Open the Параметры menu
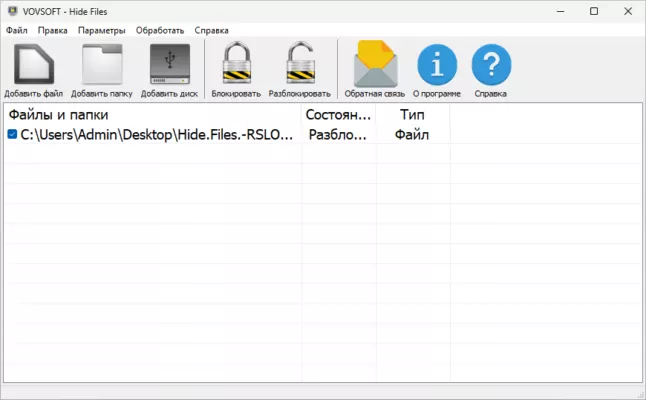646x400 pixels. coord(102,30)
